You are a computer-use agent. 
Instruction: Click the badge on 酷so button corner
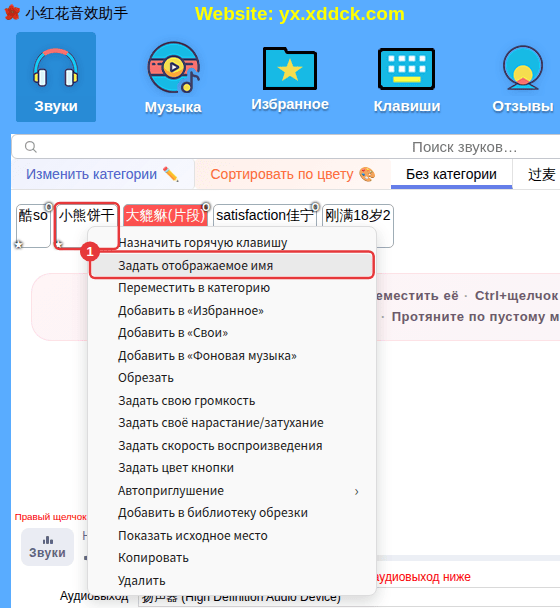point(48,206)
